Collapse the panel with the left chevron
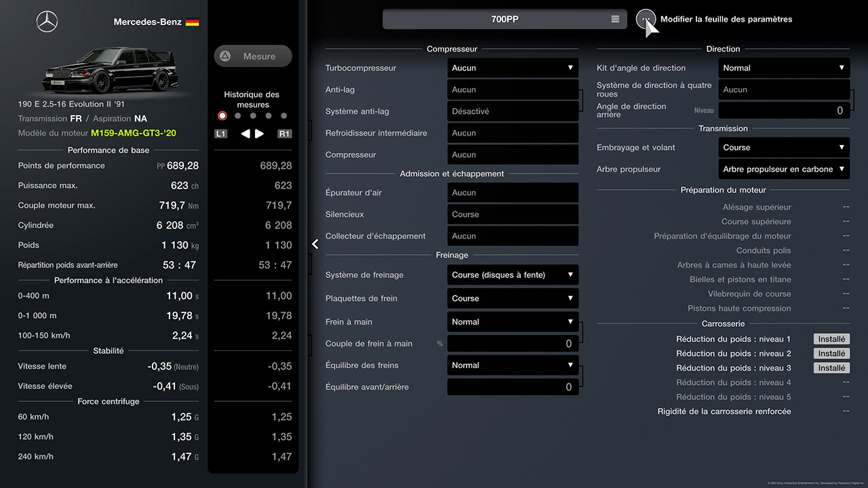The image size is (868, 488). (x=315, y=244)
